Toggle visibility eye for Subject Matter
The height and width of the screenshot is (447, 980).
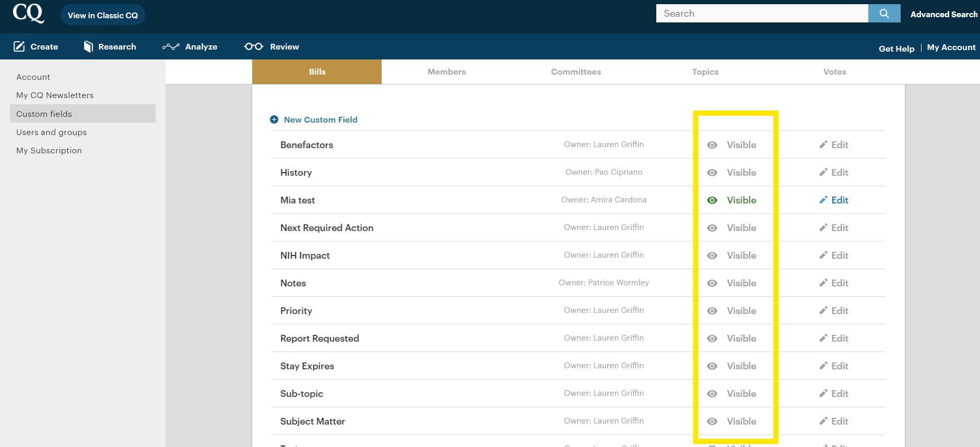pos(712,421)
